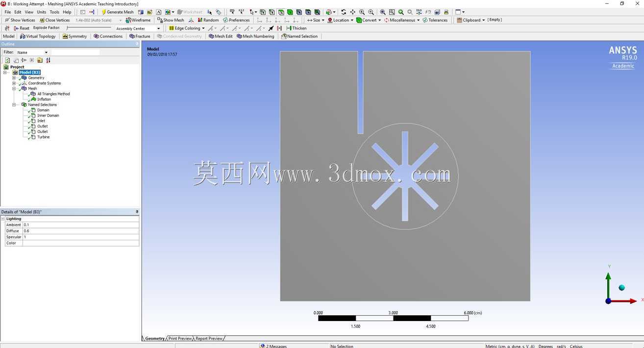Image resolution: width=644 pixels, height=348 pixels.
Task: Expand the Coordinate Systems node
Action: click(x=14, y=83)
